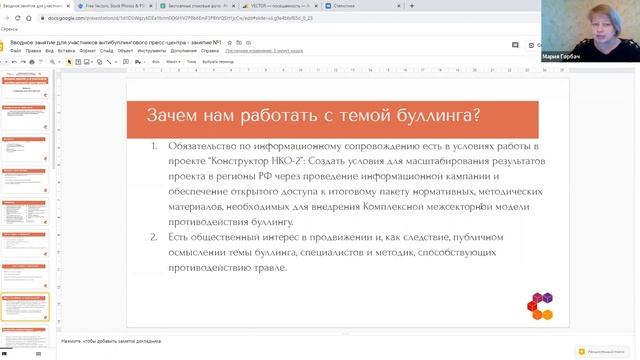Click the Undo arrow in toolbar
Screen dimensions: 640x360
click(14, 62)
